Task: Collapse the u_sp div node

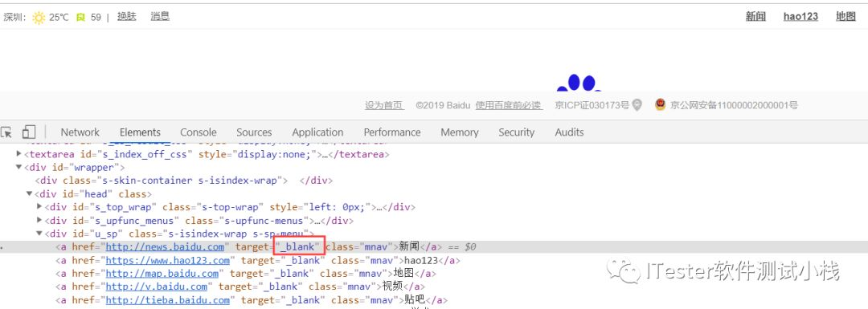Action: coord(39,234)
